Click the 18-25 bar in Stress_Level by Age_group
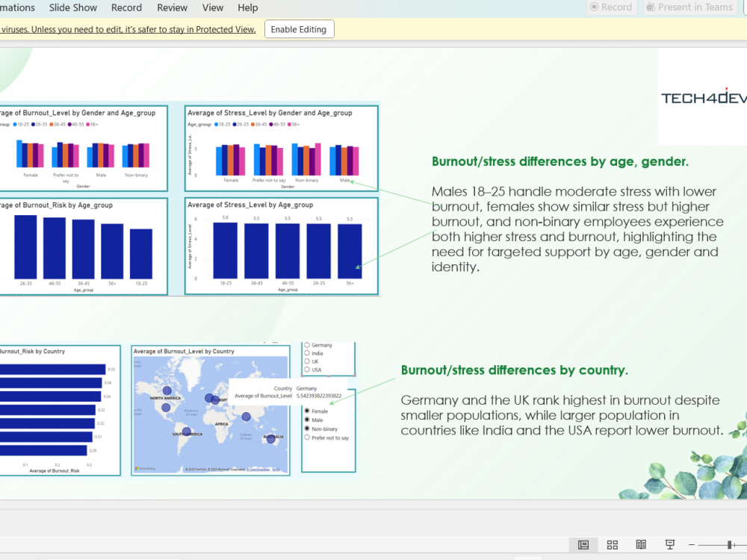Viewport: 747px width, 560px height. [x=226, y=250]
